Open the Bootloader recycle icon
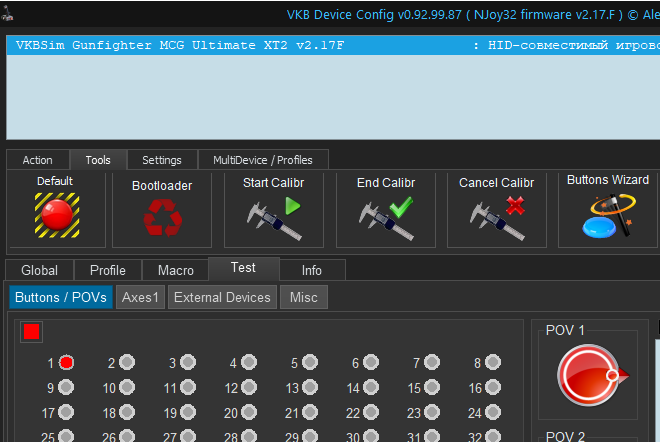Viewport: 660px width, 442px height. point(162,217)
